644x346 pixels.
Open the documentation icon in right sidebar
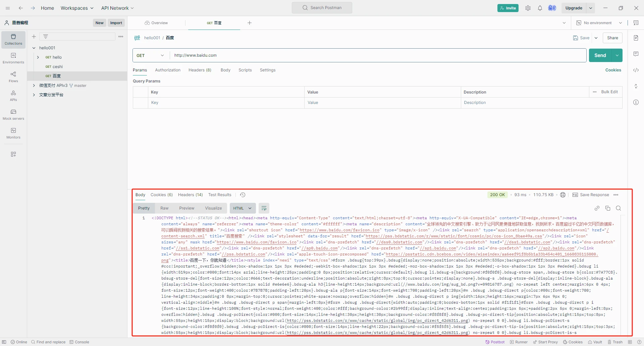636,38
